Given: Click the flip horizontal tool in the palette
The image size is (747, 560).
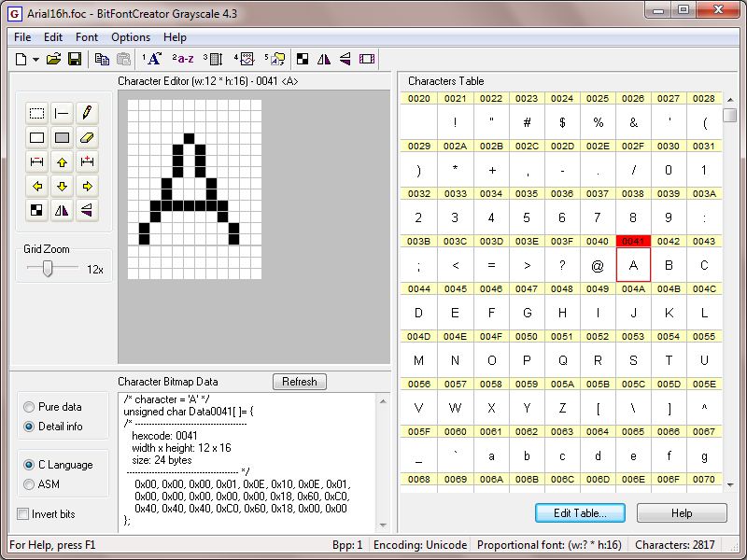Looking at the screenshot, I should click(62, 211).
